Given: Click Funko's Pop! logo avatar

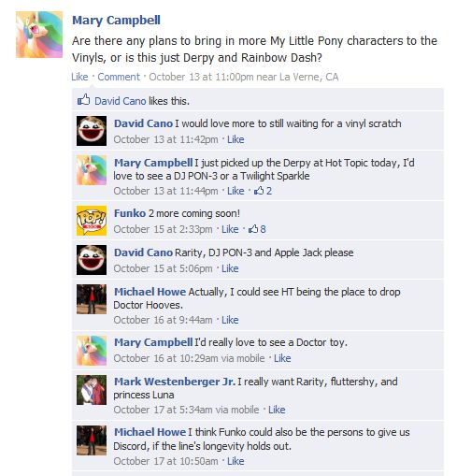Looking at the screenshot, I should tap(92, 221).
